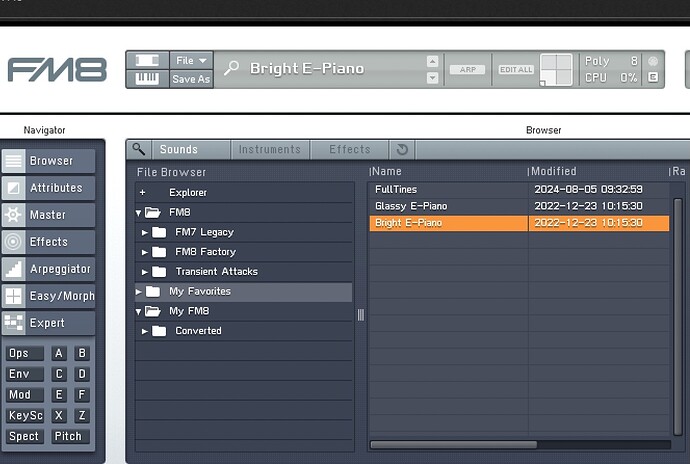Image resolution: width=690 pixels, height=464 pixels.
Task: Select operator A button
Action: [59, 353]
